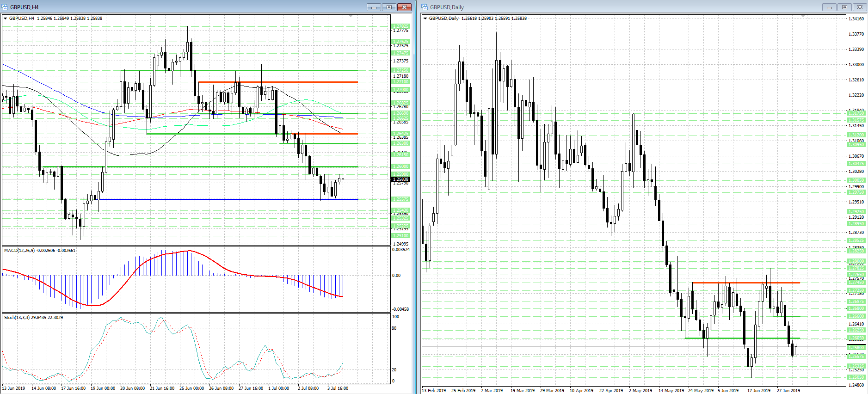Click the '0.003524' MACD scale value
The width and height of the screenshot is (868, 394).
(x=401, y=250)
